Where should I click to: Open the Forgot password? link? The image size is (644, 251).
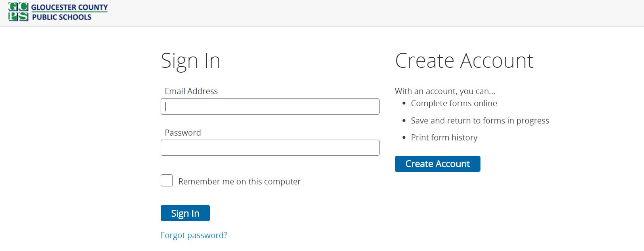coord(194,235)
